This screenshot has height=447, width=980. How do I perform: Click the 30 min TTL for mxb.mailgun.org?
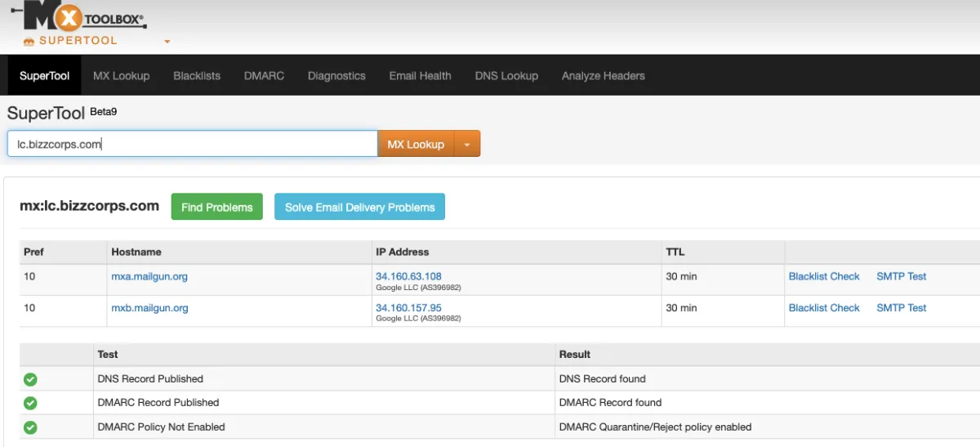coord(681,308)
